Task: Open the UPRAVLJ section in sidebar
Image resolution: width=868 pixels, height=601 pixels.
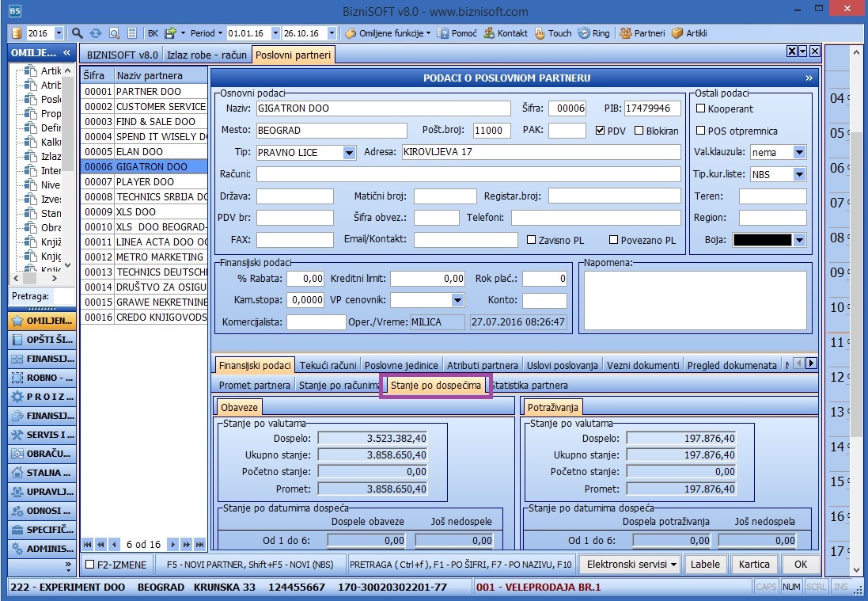Action: click(x=42, y=492)
